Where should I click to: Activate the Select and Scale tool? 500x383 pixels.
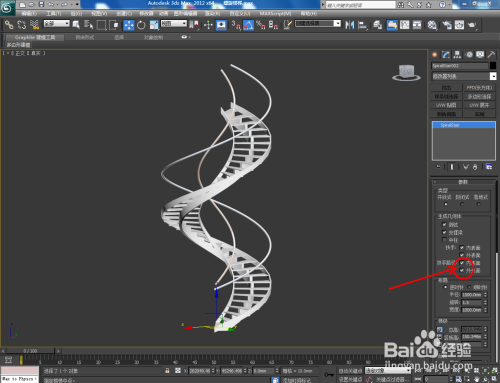click(154, 25)
